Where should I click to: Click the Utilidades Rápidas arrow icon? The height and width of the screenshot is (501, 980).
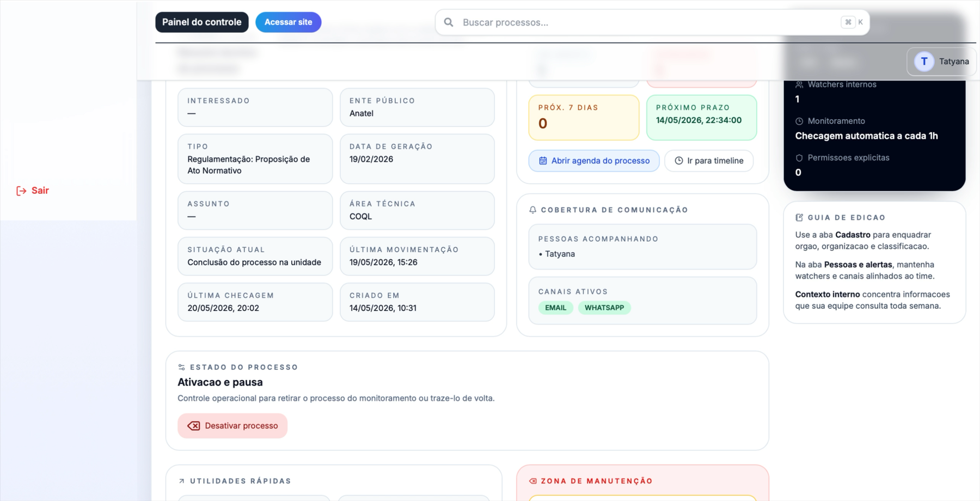[182, 481]
